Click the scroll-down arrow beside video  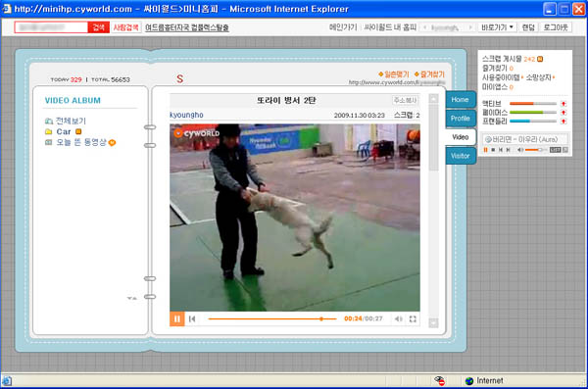click(433, 323)
